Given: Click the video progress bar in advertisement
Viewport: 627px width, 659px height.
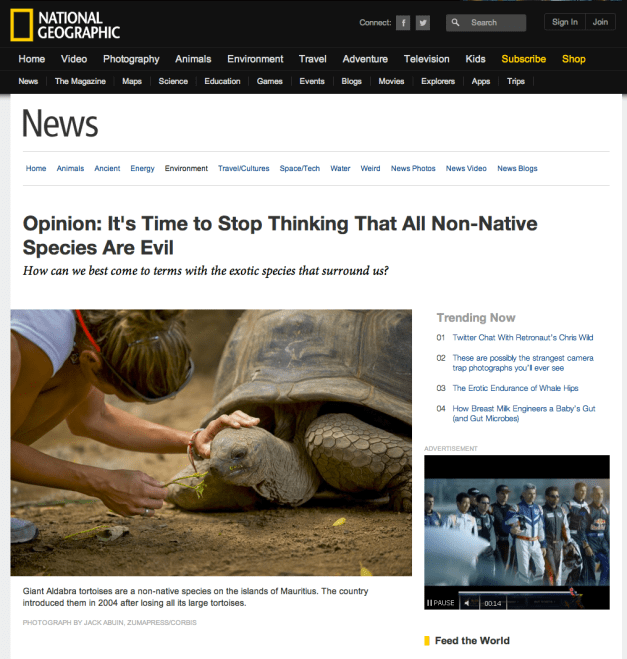Looking at the screenshot, I should (518, 593).
